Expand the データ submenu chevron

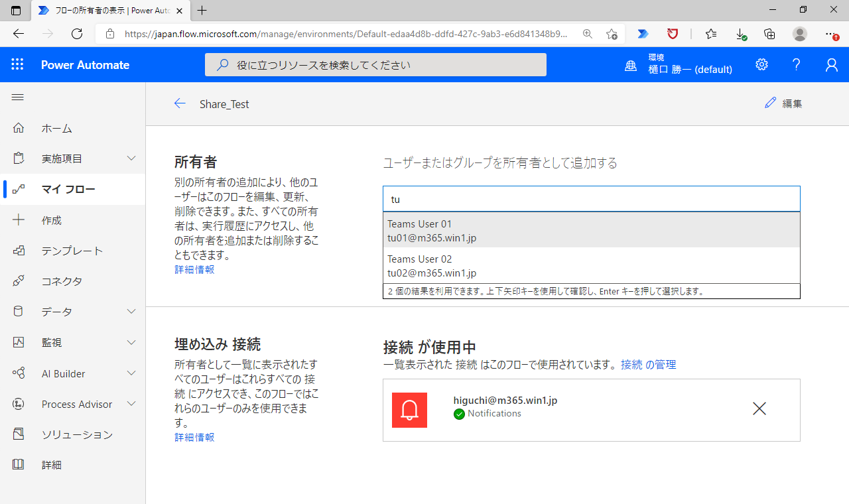(x=131, y=312)
